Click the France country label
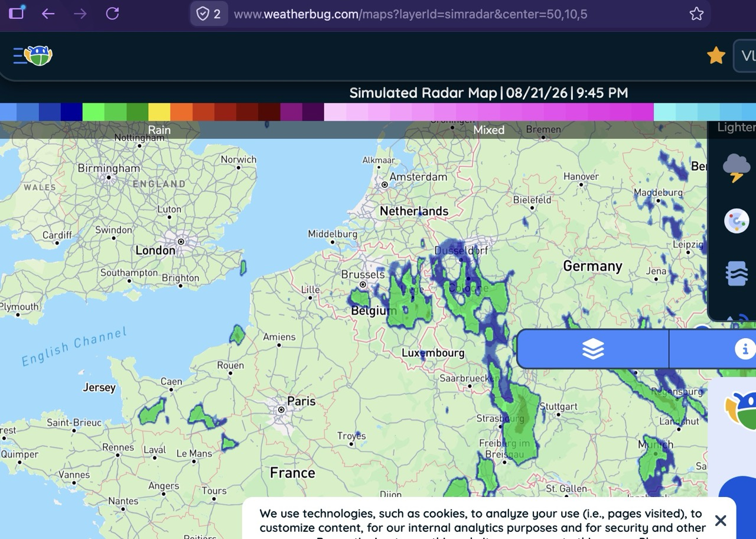756x539 pixels. pyautogui.click(x=292, y=473)
